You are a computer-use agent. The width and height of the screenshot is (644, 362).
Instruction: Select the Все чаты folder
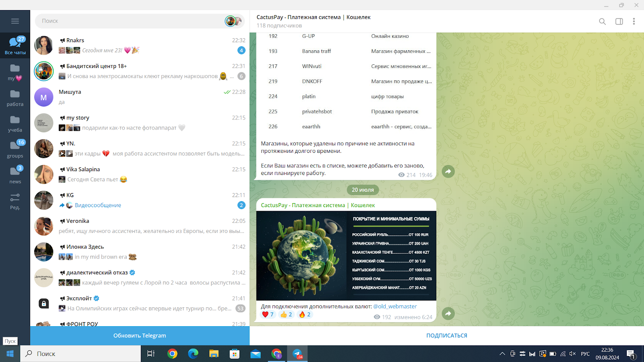(x=15, y=45)
